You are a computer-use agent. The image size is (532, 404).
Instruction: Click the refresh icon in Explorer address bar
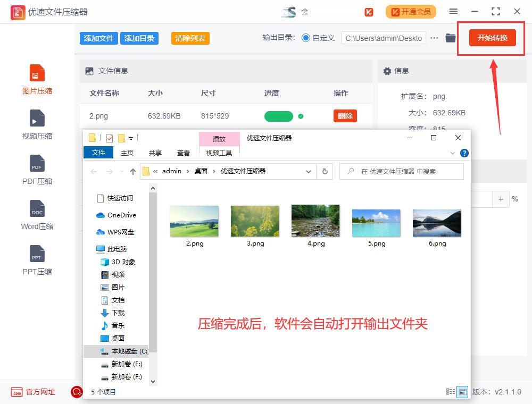pos(325,171)
